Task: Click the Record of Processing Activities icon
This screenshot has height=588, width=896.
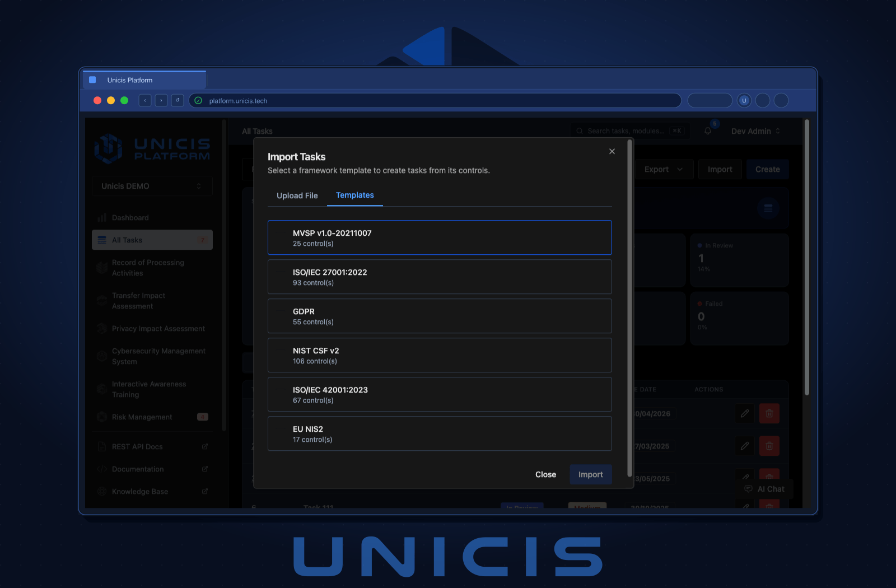Action: [x=102, y=268]
